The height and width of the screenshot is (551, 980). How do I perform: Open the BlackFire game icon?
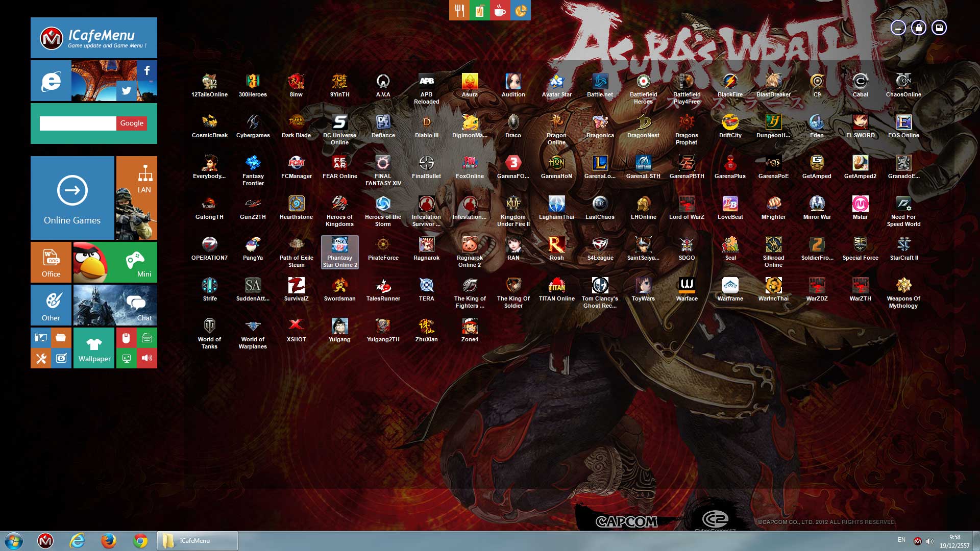[x=730, y=85]
